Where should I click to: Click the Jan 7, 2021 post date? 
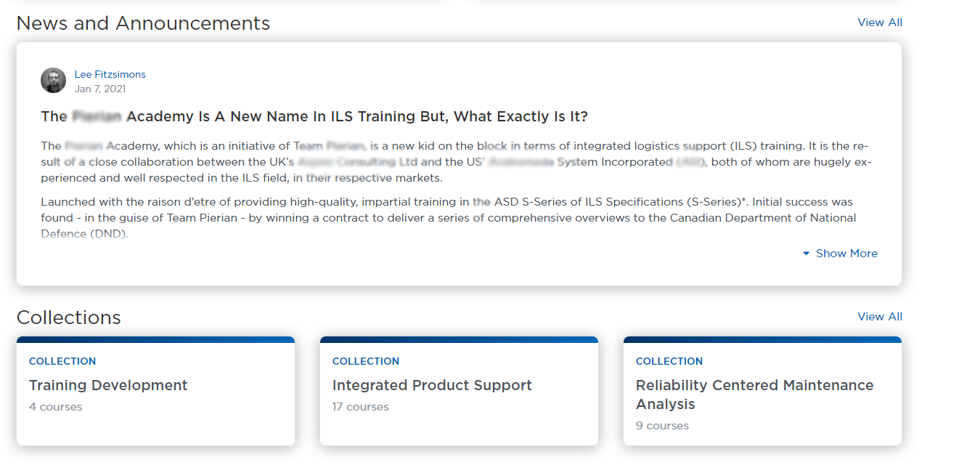click(x=100, y=89)
